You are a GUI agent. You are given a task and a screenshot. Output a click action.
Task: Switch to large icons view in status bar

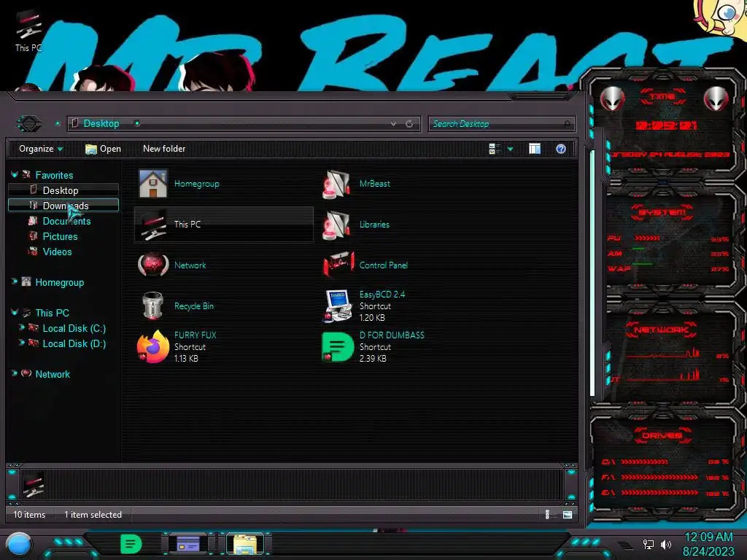567,514
